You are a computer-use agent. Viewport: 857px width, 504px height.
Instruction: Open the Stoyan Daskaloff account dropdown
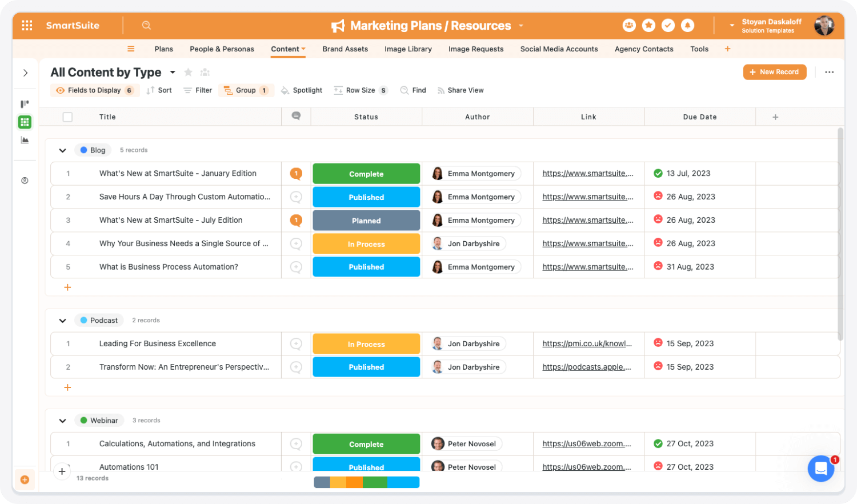pos(731,25)
